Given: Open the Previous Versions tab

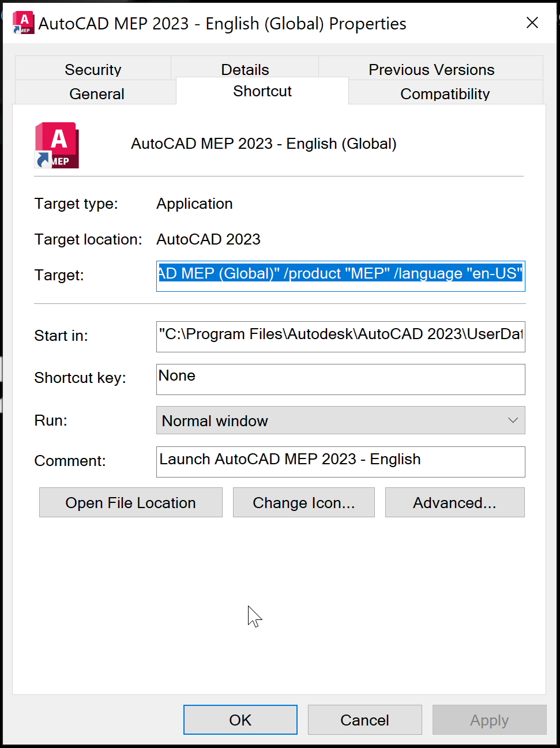Looking at the screenshot, I should [431, 69].
